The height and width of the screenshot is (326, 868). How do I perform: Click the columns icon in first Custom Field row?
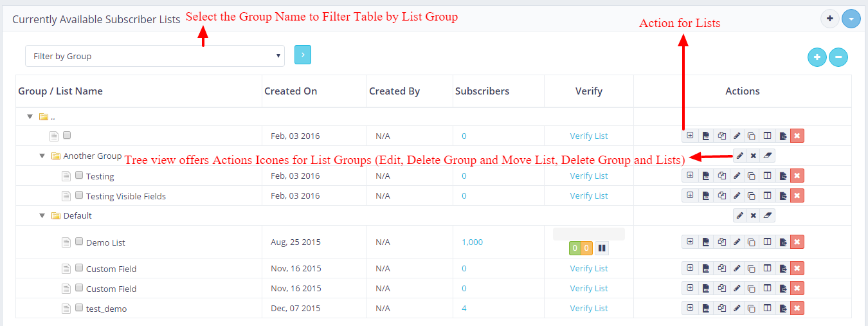(x=767, y=268)
